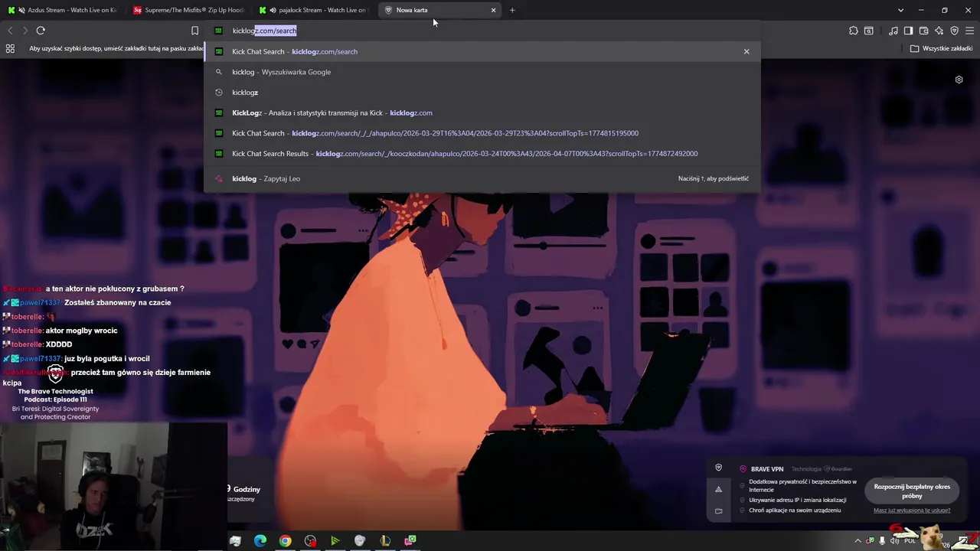
Task: Select Kick Chat Search kicklogz.com/search suggestion
Action: click(x=482, y=51)
